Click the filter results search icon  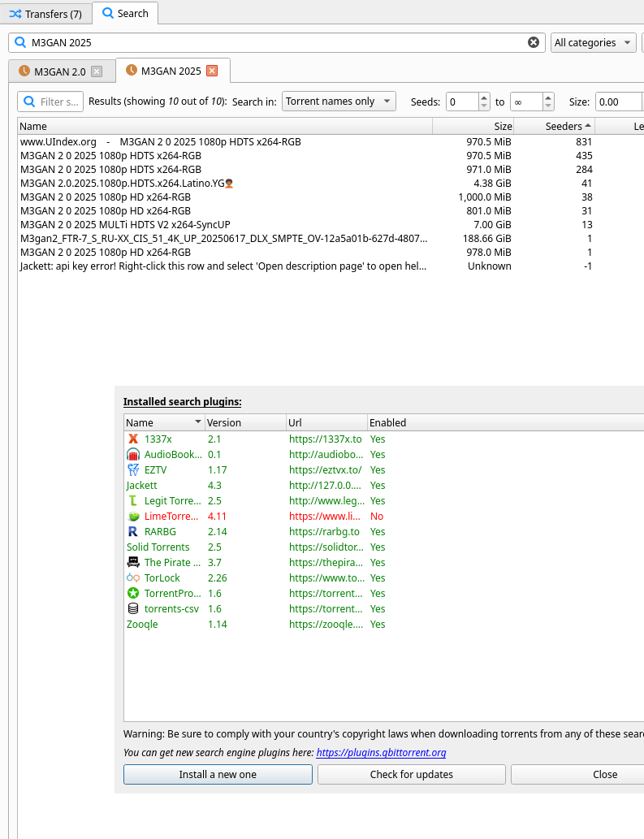(x=29, y=102)
